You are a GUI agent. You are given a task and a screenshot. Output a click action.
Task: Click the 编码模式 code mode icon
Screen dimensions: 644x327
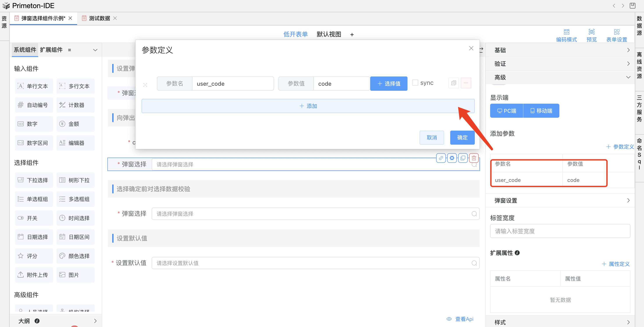566,32
